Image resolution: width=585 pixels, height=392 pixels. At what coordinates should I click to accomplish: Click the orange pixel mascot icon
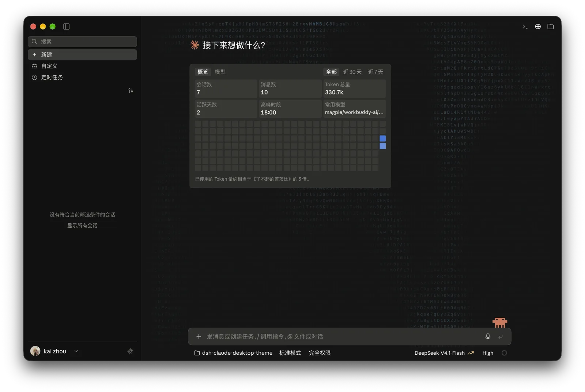point(500,322)
